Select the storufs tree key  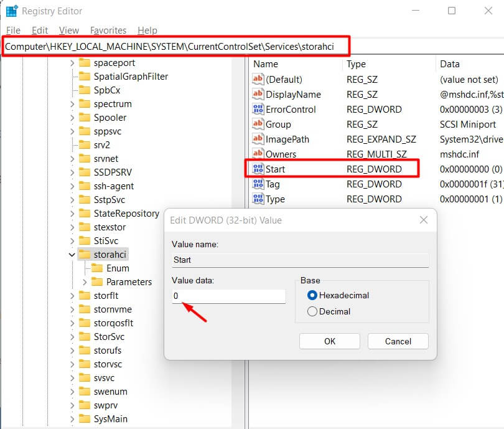[108, 351]
